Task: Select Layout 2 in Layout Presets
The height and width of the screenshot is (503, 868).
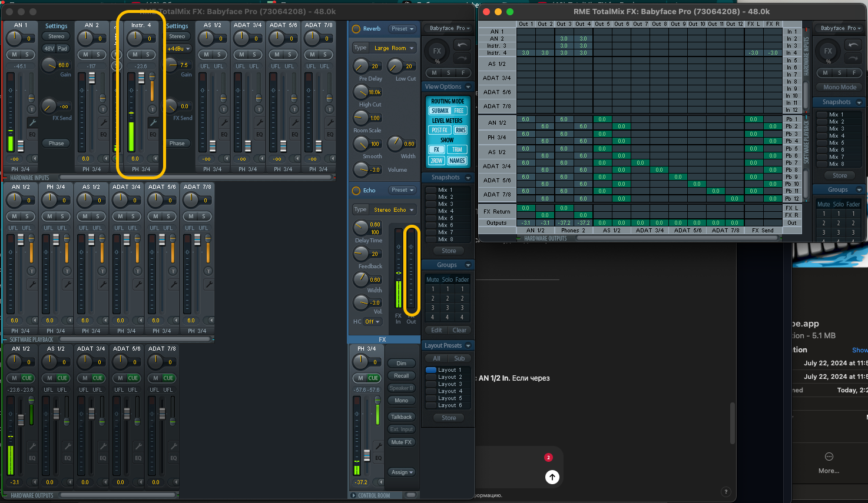Action: pyautogui.click(x=449, y=377)
